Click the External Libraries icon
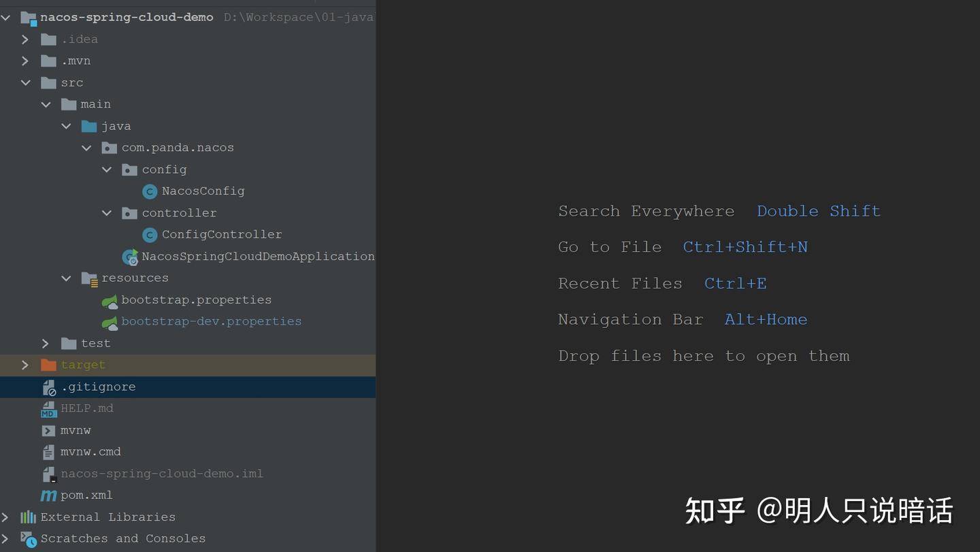Image resolution: width=980 pixels, height=552 pixels. [x=28, y=517]
